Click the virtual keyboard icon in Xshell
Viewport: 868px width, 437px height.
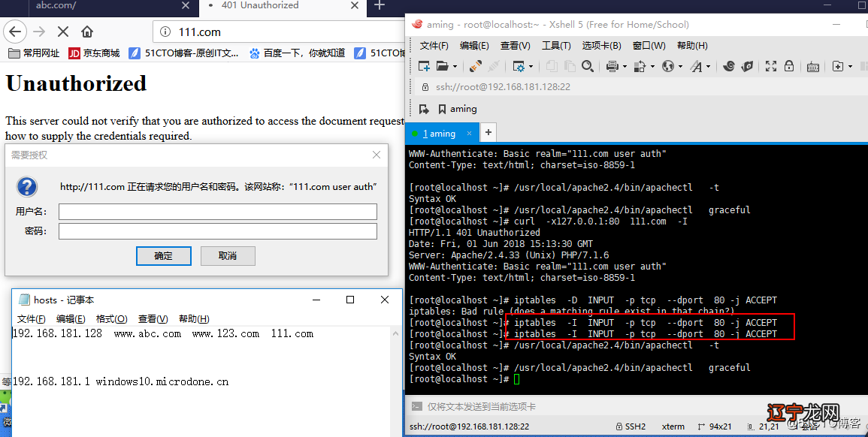[812, 67]
